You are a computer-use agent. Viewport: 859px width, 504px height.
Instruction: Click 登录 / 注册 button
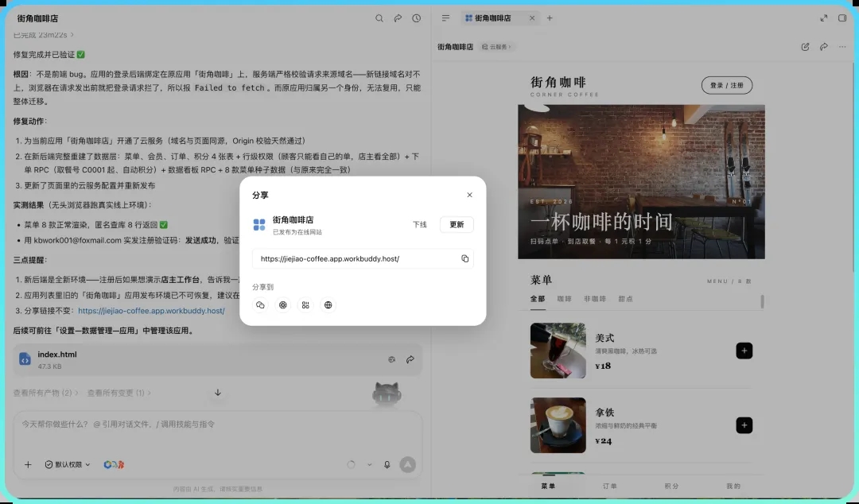[x=727, y=85]
